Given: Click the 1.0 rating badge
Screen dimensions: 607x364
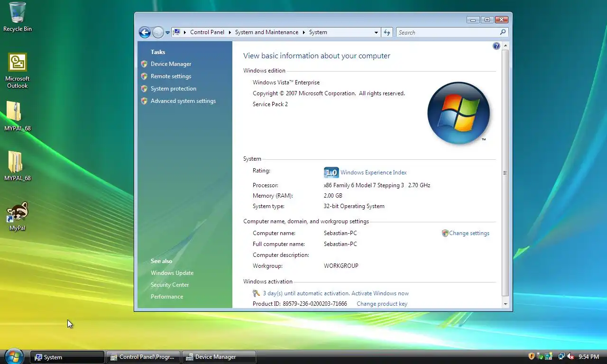Looking at the screenshot, I should click(x=331, y=173).
